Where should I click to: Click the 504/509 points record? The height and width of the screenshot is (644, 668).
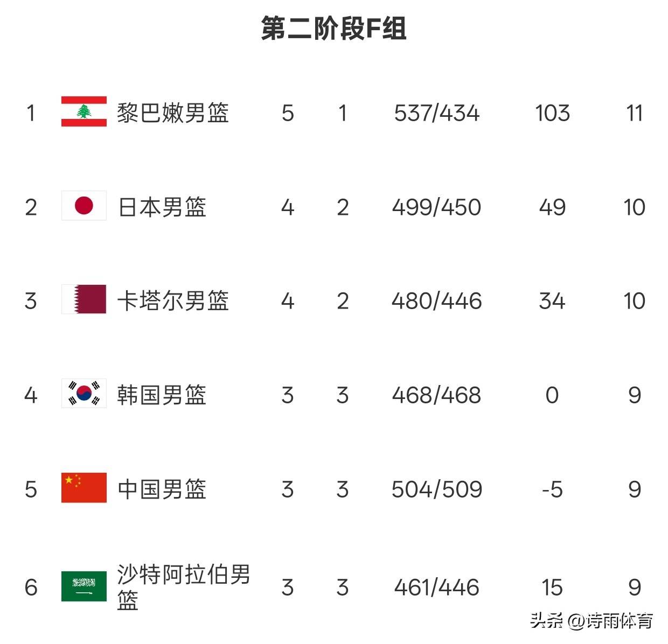click(436, 489)
